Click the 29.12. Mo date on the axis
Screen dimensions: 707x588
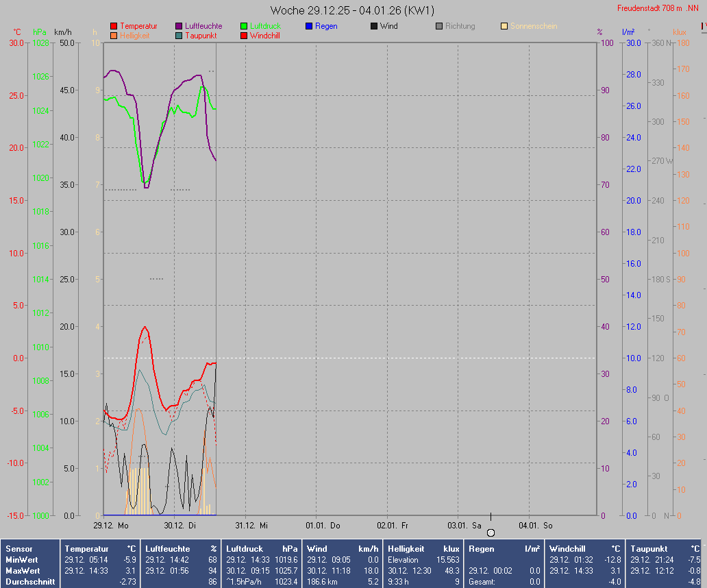coord(111,526)
